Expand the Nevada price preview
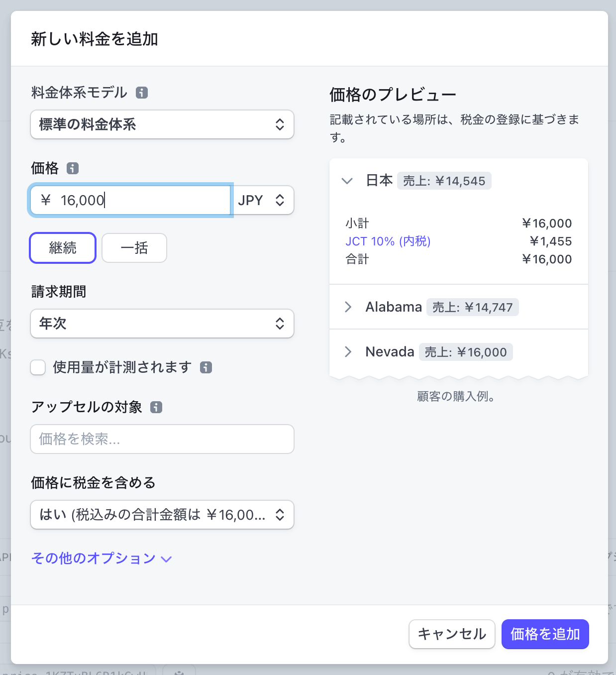The image size is (616, 675). (x=348, y=352)
